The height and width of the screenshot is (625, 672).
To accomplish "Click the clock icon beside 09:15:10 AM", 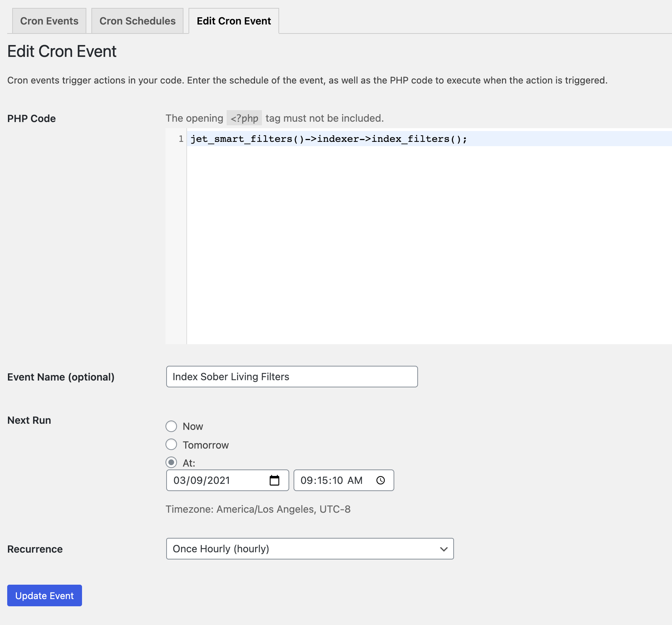I will (380, 480).
